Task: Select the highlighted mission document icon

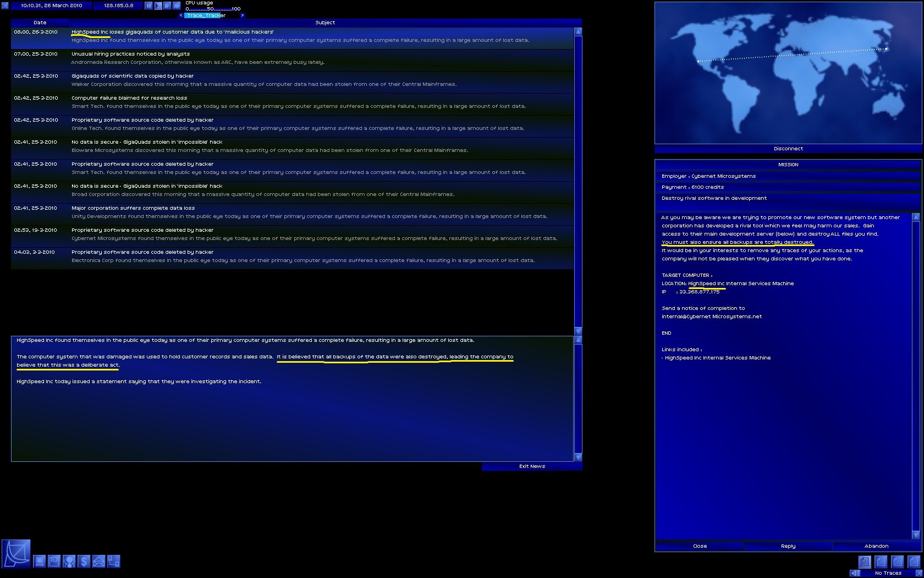Action: pyautogui.click(x=865, y=561)
